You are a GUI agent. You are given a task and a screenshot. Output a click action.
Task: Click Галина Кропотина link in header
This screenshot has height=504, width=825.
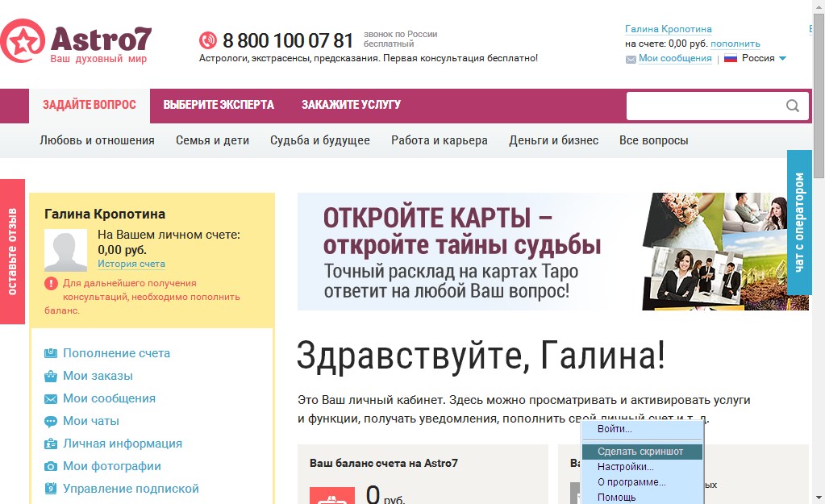point(669,29)
